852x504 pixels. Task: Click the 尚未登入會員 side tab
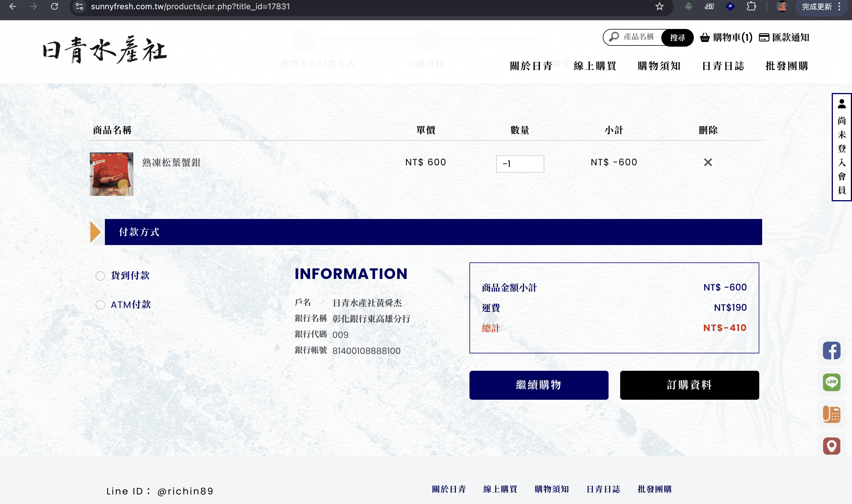pyautogui.click(x=842, y=147)
